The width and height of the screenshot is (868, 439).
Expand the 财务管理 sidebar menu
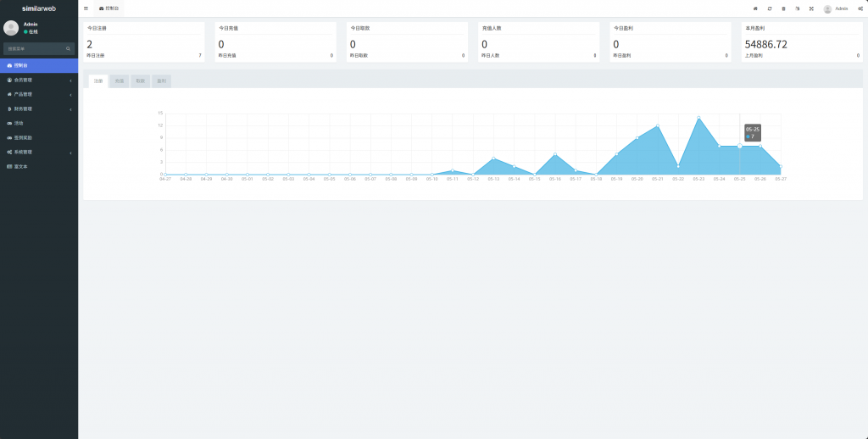[x=39, y=108]
